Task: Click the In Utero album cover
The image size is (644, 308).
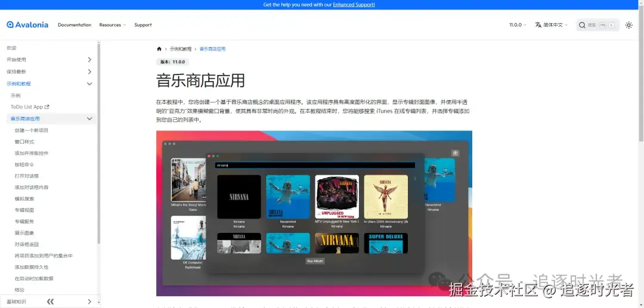Action: pos(386,197)
